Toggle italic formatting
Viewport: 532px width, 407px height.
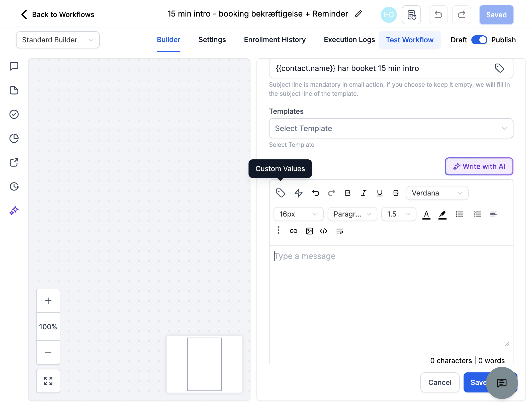[364, 193]
